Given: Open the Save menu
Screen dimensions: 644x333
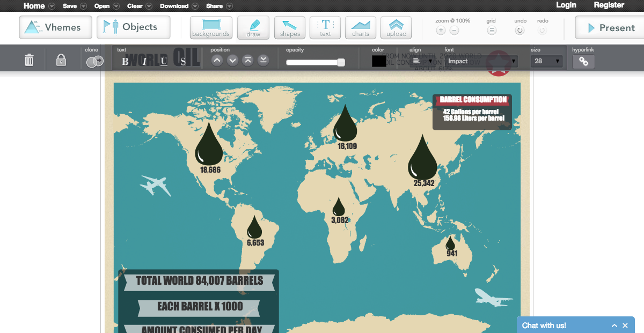Looking at the screenshot, I should click(x=70, y=6).
